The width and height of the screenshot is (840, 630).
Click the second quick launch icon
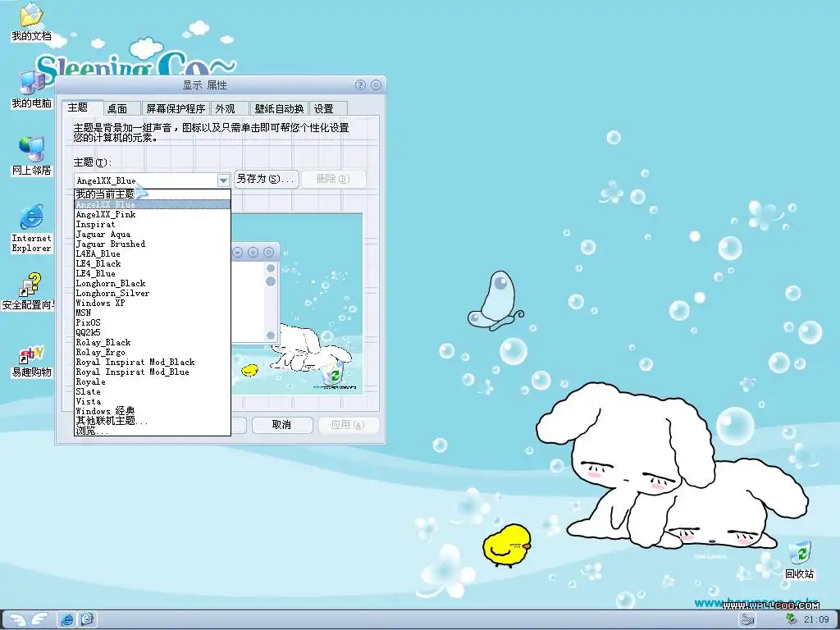[87, 619]
